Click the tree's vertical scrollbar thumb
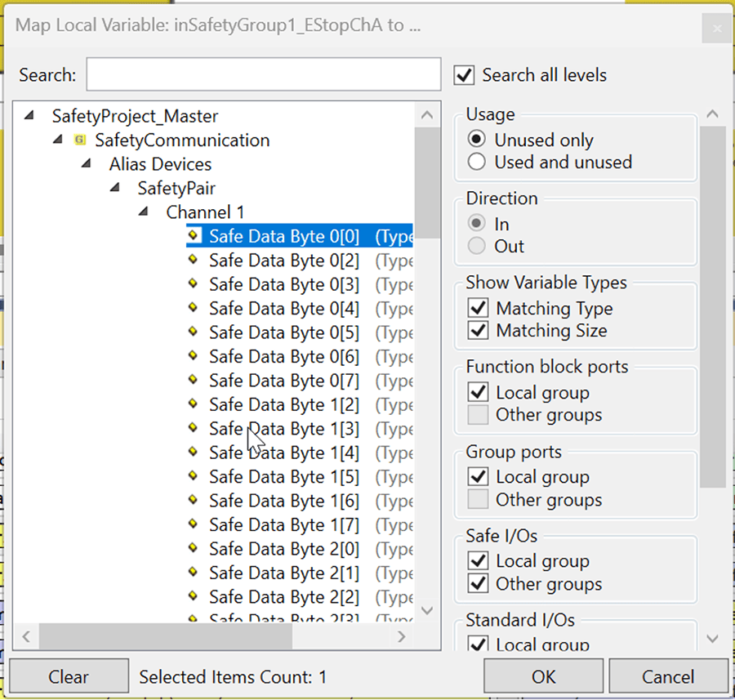The image size is (735, 700). pos(427,183)
